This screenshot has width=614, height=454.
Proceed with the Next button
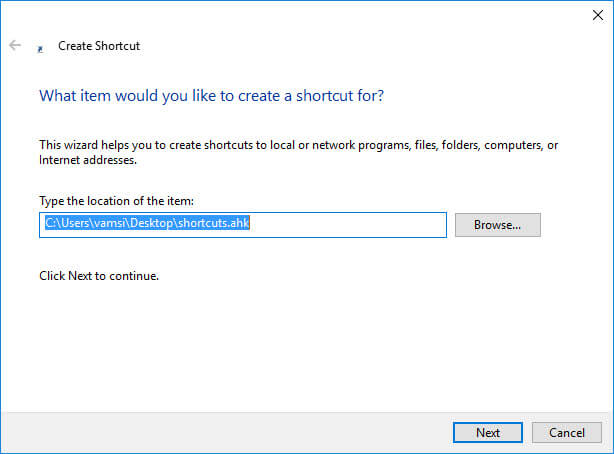488,432
